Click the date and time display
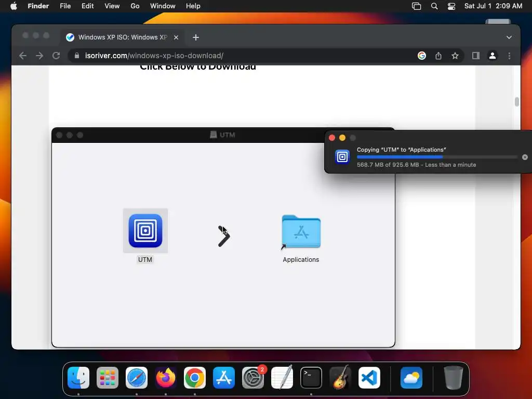The height and width of the screenshot is (399, 532). (x=493, y=6)
